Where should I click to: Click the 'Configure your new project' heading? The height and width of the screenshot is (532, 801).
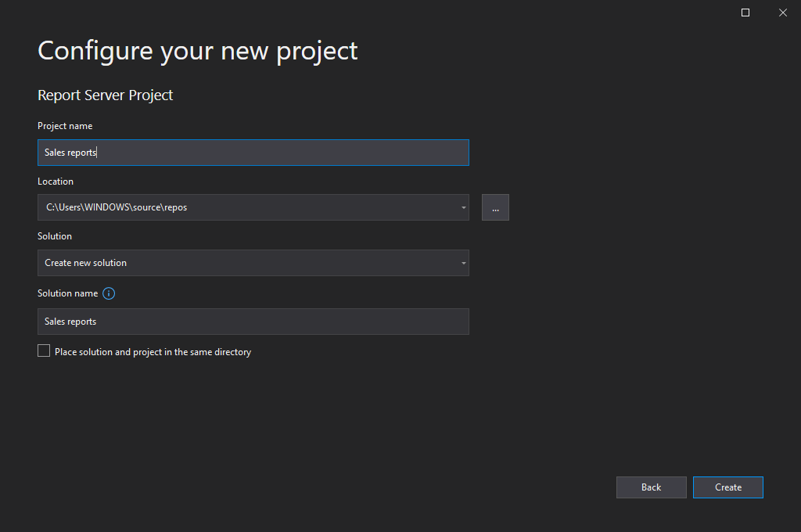198,51
